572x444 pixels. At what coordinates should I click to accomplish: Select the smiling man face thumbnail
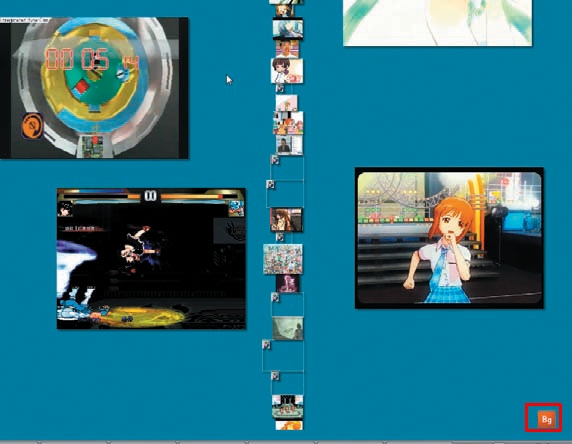[x=287, y=49]
